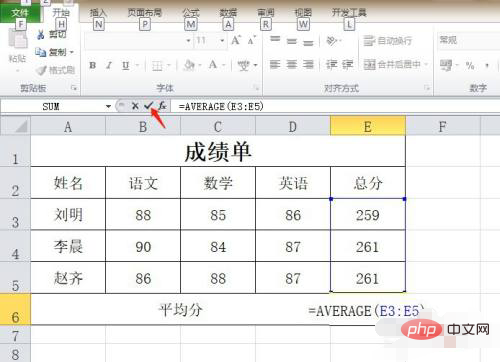Open the 插入 ribbon tab
Screen dimensions: 500x362
tap(98, 13)
